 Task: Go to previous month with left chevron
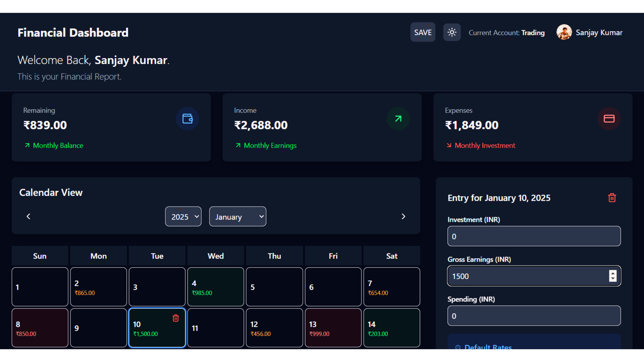pos(29,216)
